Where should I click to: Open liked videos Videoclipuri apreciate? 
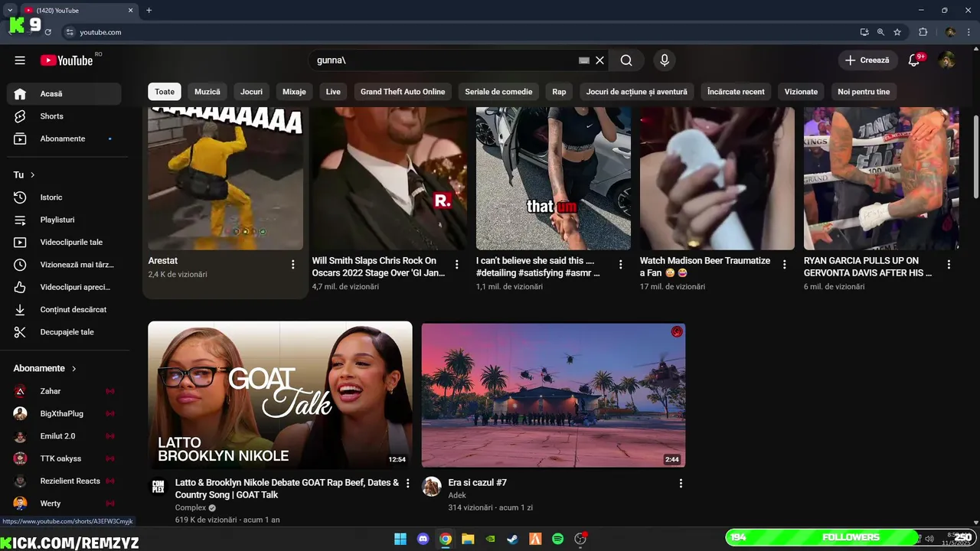pyautogui.click(x=64, y=287)
